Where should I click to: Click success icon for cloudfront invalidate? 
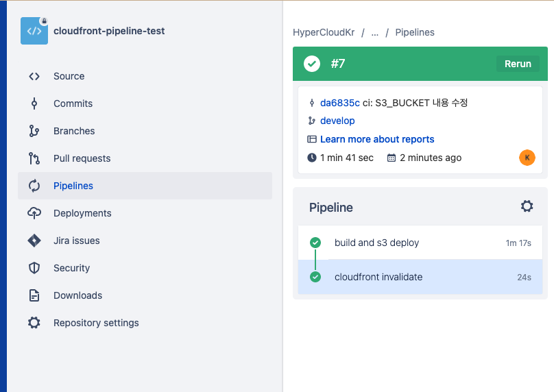[x=315, y=277]
